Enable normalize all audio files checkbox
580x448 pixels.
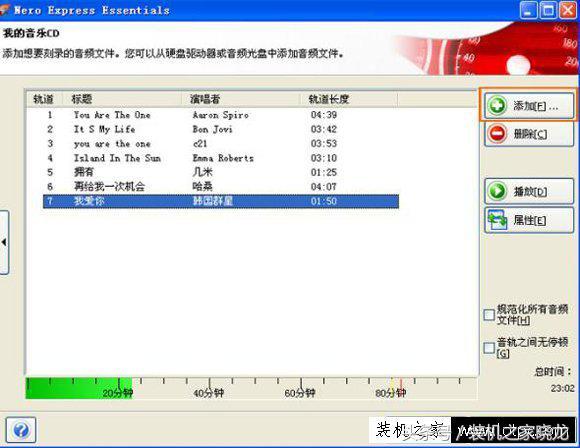[x=489, y=315]
